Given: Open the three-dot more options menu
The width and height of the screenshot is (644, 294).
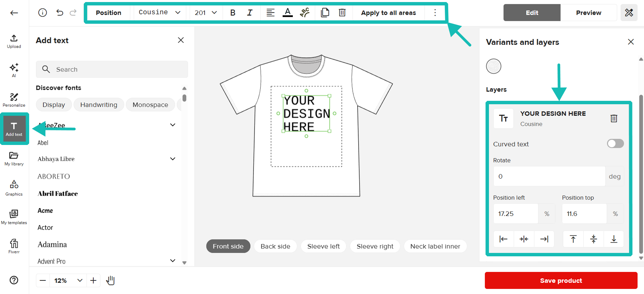Looking at the screenshot, I should tap(435, 13).
